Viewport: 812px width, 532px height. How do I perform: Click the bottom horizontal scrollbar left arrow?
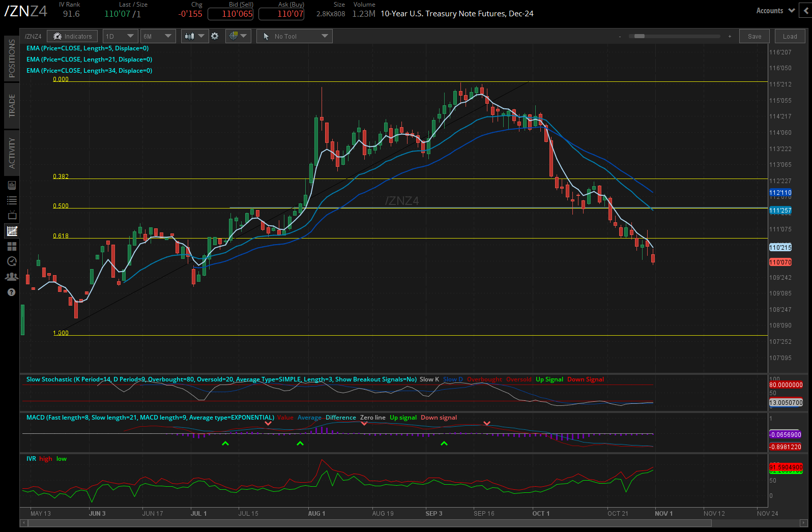[x=23, y=523]
